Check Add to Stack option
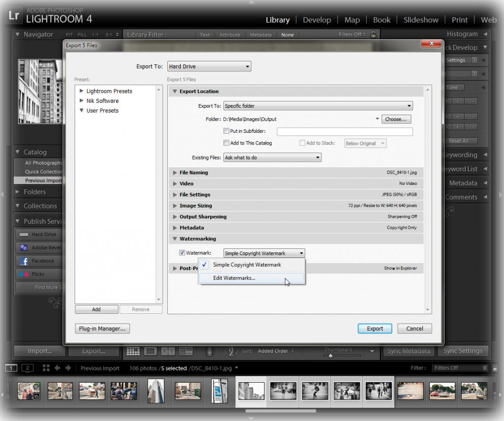The image size is (504, 421). pyautogui.click(x=302, y=143)
